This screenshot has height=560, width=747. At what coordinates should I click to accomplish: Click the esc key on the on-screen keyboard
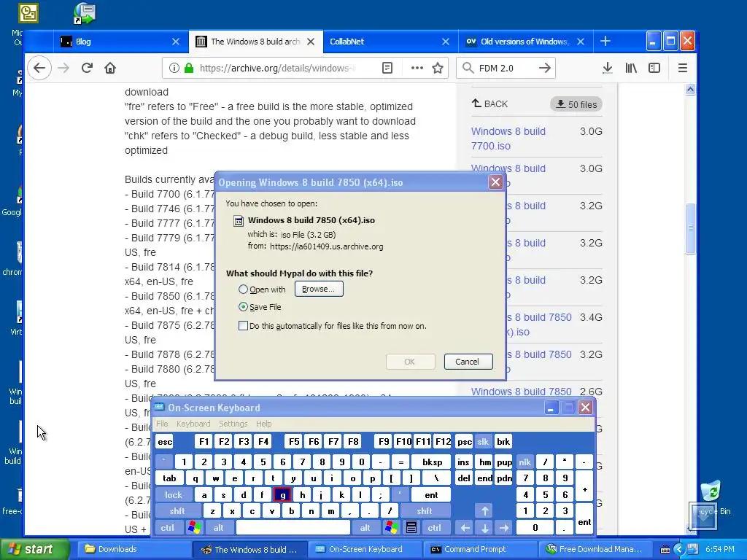coord(164,442)
